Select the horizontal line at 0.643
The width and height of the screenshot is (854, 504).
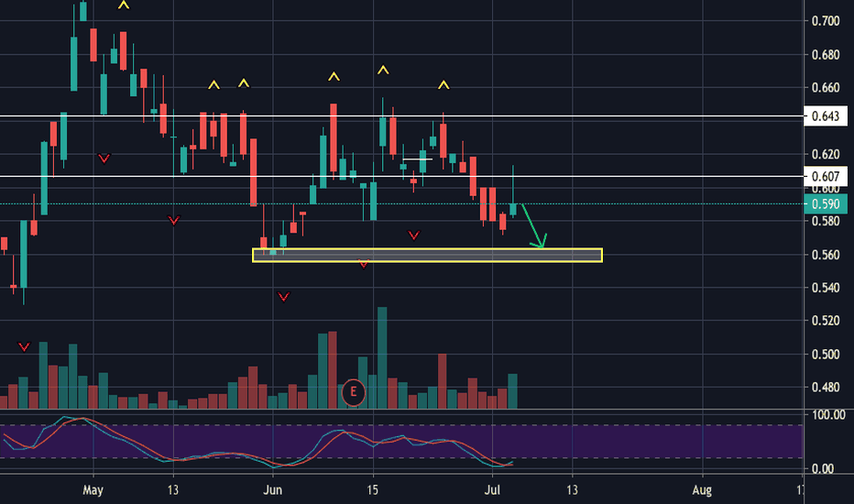click(401, 116)
